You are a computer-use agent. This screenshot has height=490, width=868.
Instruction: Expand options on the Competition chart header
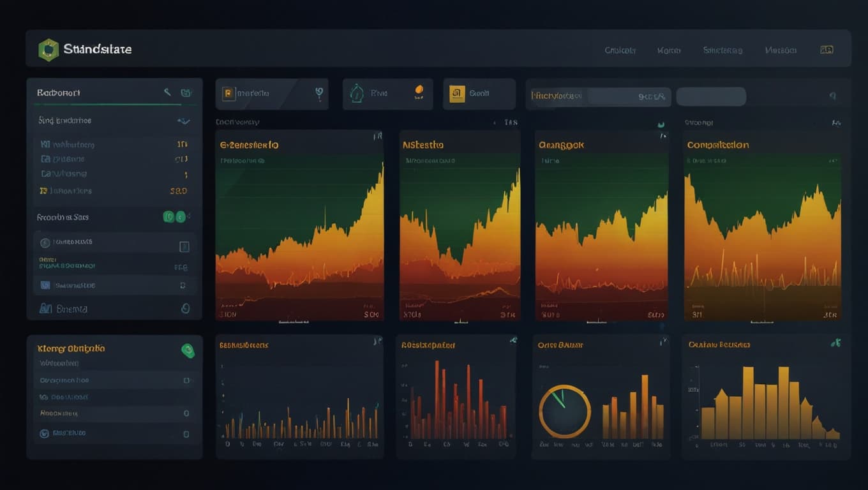tap(835, 122)
